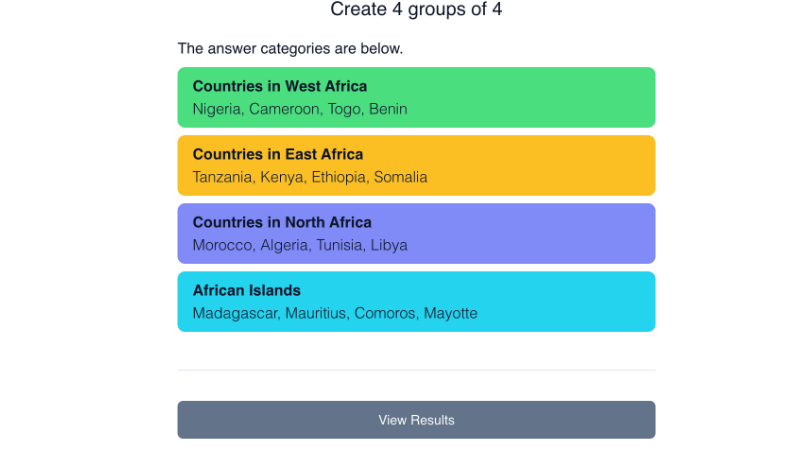Screen dimensions: 800x450
Task: Click Mauritius in the African Islands group
Action: coord(316,313)
